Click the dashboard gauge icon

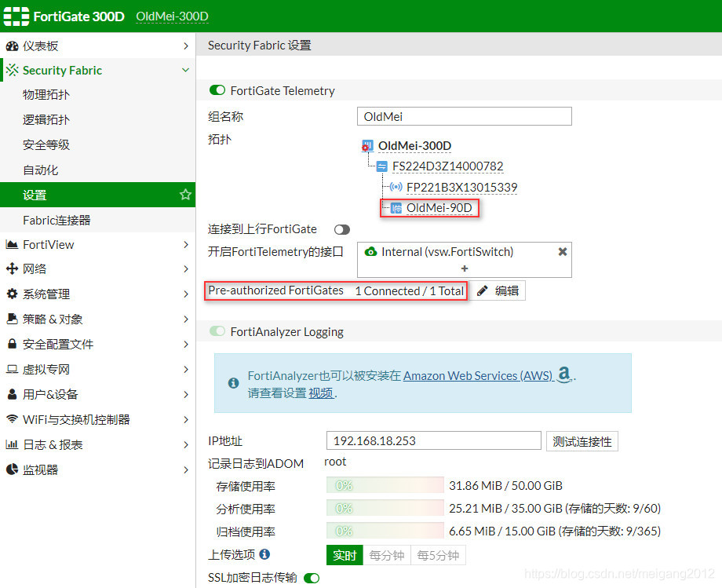12,46
